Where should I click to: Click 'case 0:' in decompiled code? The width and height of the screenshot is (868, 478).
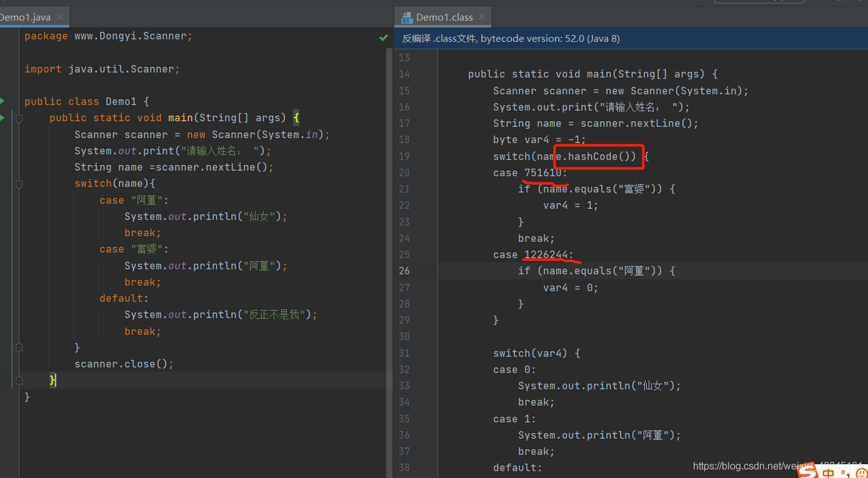tap(515, 369)
